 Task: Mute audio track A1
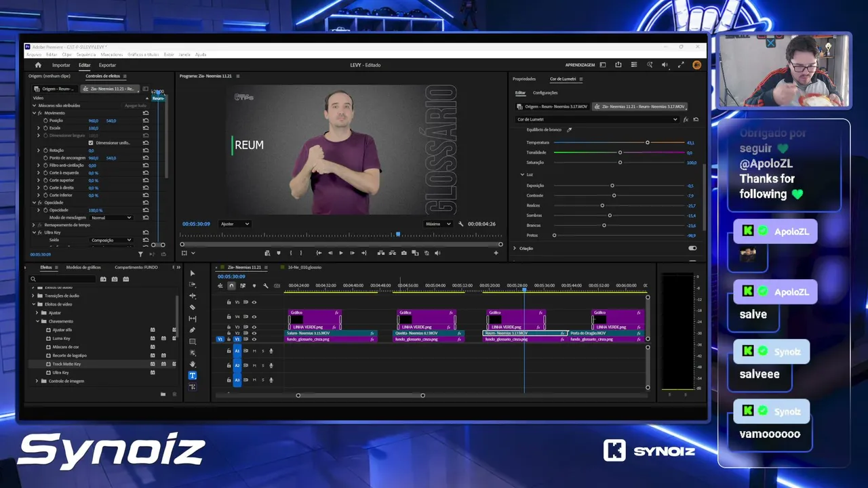pos(254,350)
